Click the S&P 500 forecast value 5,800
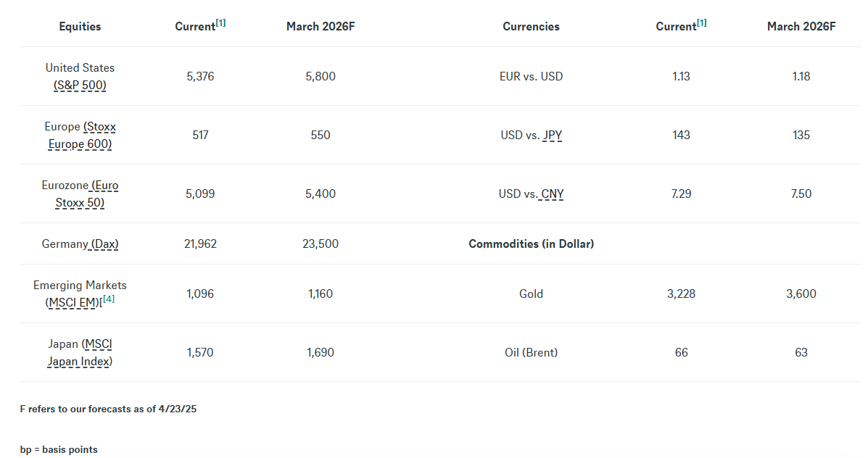The width and height of the screenshot is (868, 458). tap(321, 77)
